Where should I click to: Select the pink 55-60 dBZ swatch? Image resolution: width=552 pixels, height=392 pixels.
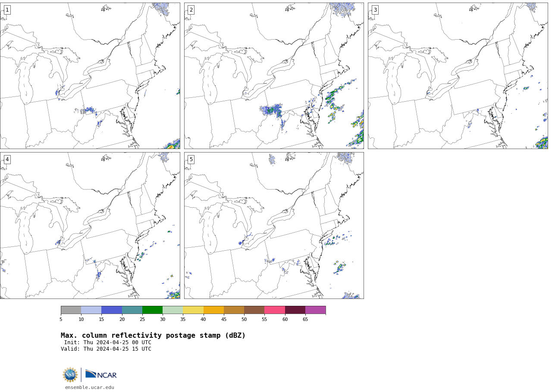pos(275,310)
